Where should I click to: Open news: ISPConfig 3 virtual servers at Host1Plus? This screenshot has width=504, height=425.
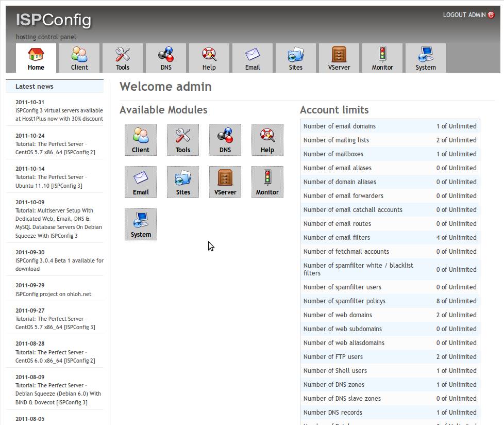click(59, 115)
